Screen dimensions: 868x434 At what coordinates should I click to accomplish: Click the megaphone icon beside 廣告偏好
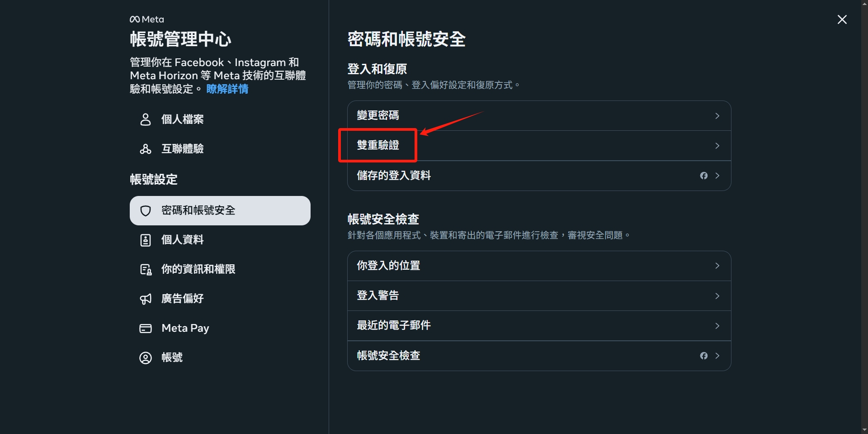[x=145, y=299]
